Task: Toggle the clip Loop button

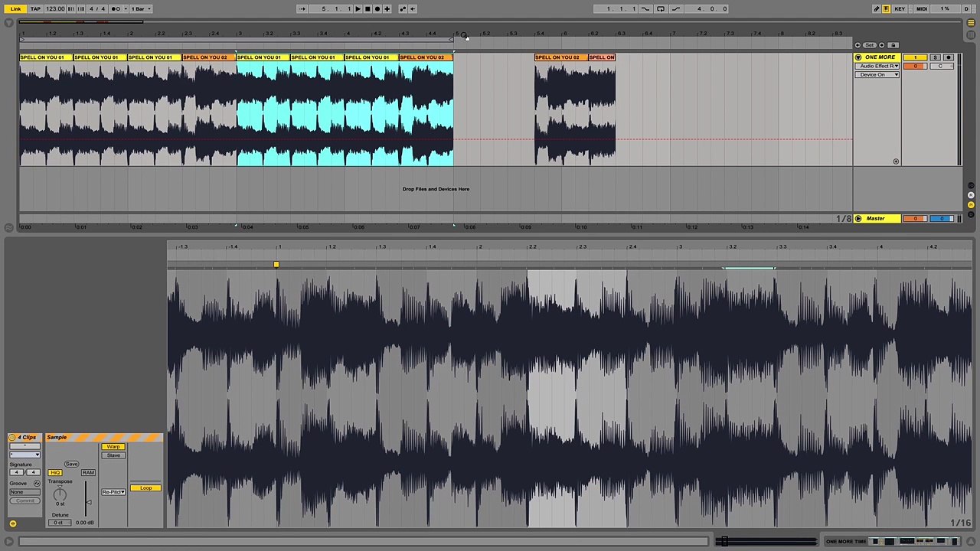Action: pos(145,487)
